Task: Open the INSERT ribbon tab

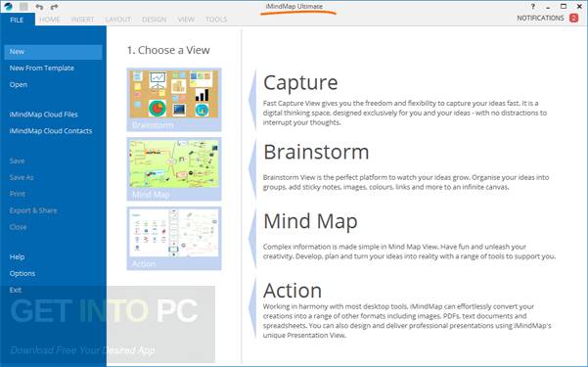Action: pyautogui.click(x=82, y=20)
